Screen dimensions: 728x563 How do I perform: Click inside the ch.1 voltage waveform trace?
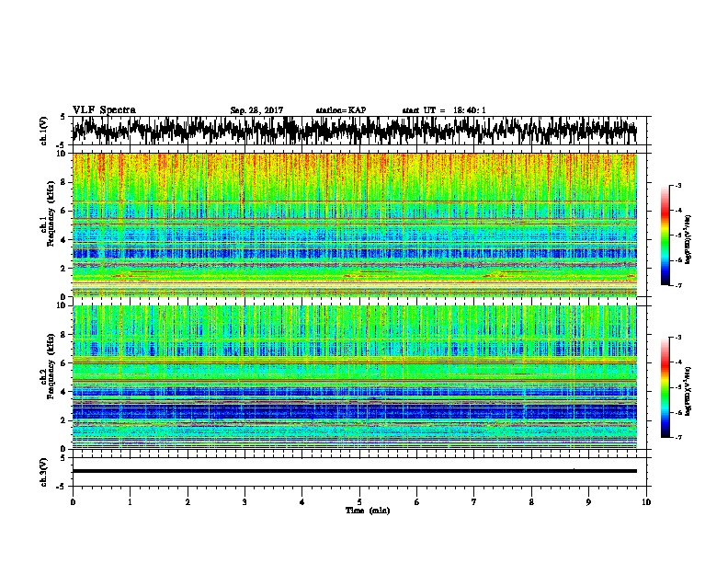354,131
